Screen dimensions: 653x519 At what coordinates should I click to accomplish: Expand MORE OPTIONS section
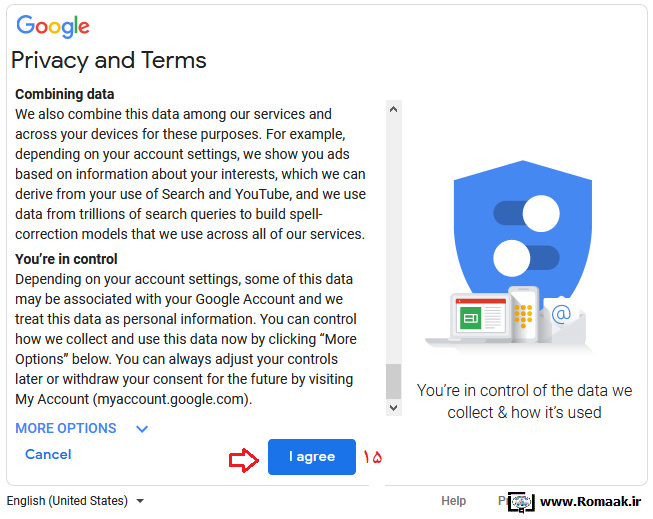click(66, 428)
